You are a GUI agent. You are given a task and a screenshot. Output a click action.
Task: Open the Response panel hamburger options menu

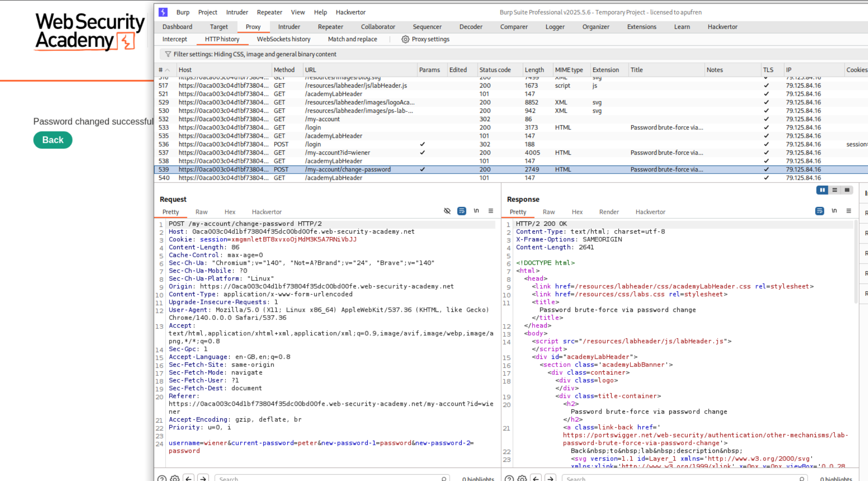[x=849, y=211]
